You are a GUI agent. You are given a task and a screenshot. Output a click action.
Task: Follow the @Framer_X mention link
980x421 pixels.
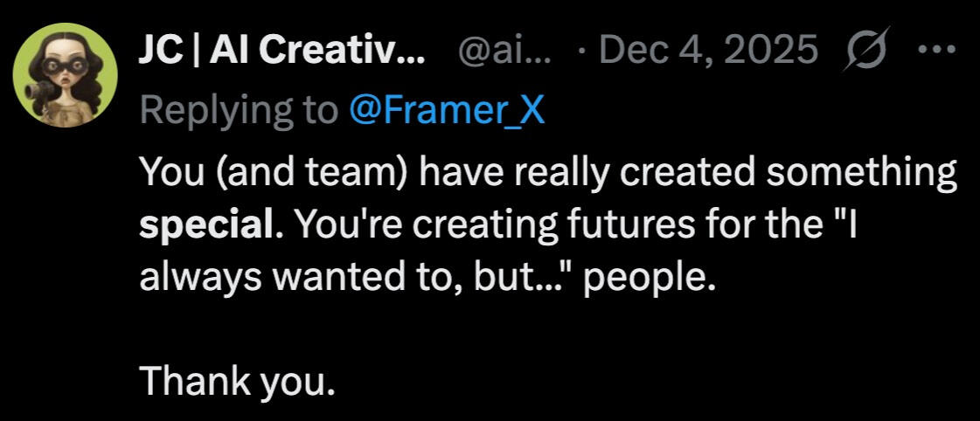tap(446, 111)
